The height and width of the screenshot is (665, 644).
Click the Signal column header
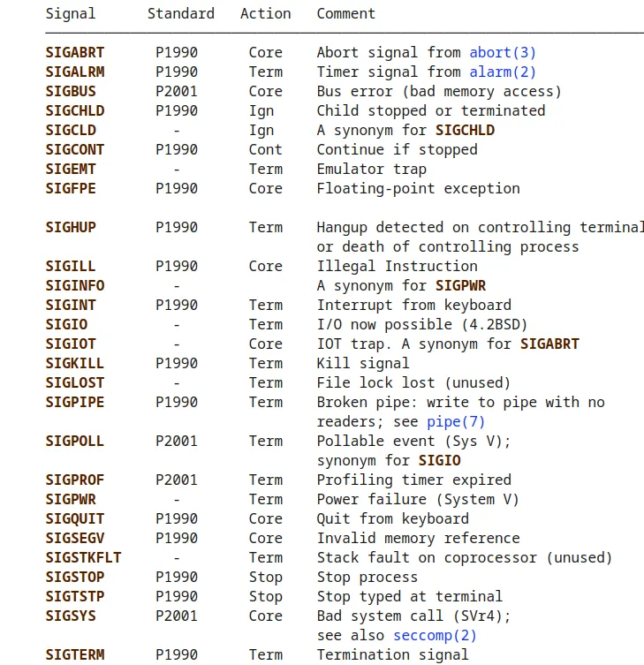tap(71, 13)
